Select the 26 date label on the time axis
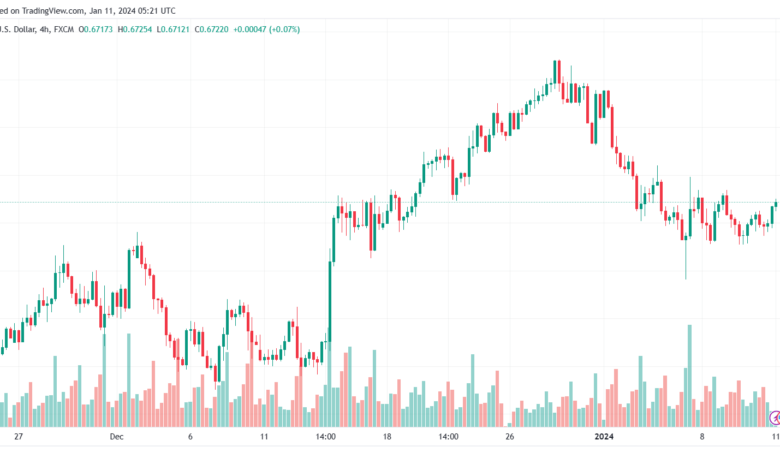 coord(511,437)
